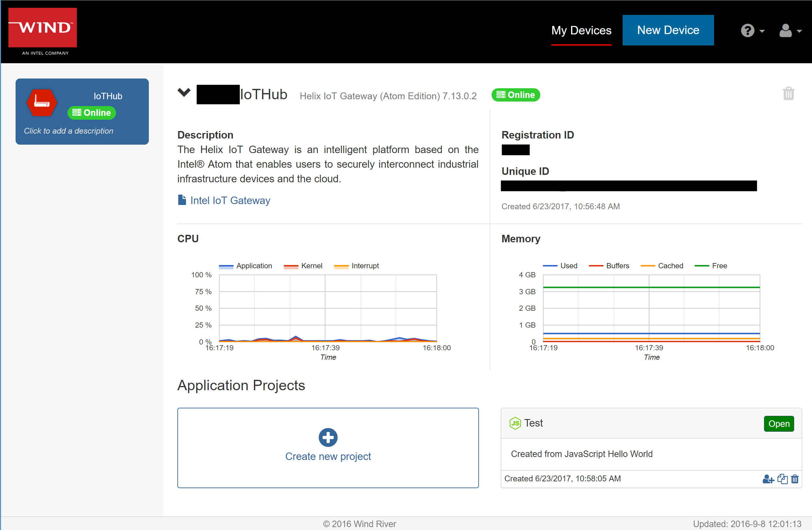Click the Online status badge beside device title
812x530 pixels.
click(x=515, y=95)
